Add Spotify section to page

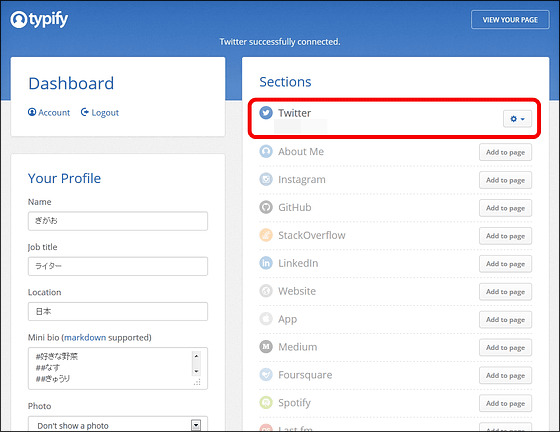(x=505, y=403)
